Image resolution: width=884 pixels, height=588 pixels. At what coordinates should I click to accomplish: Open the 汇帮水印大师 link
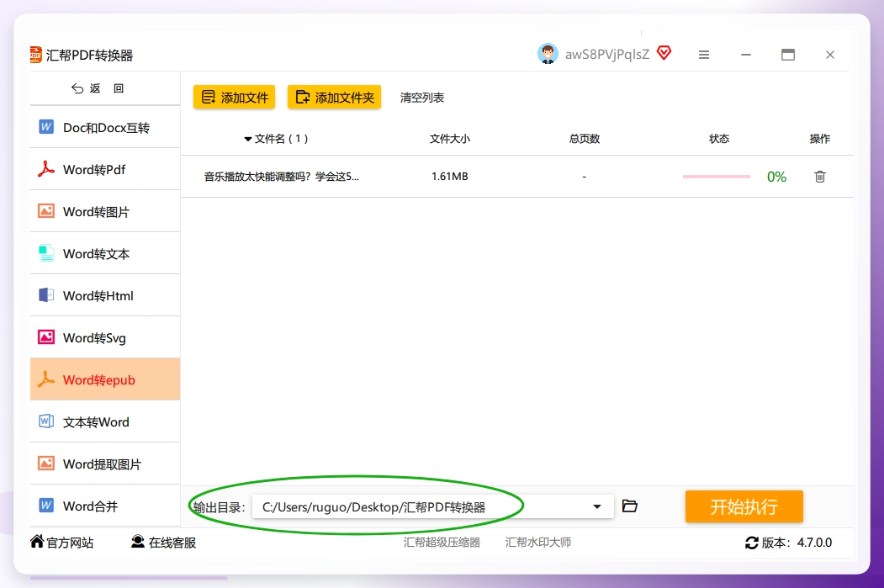coord(537,543)
